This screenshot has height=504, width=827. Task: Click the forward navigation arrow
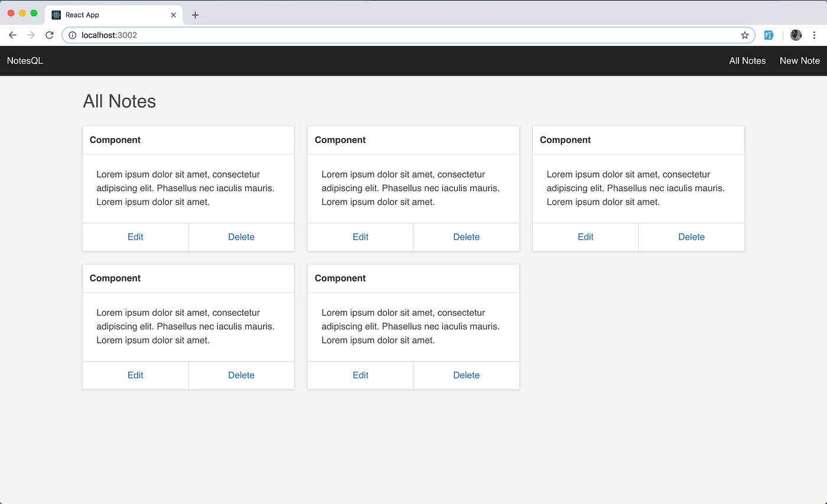(x=31, y=35)
